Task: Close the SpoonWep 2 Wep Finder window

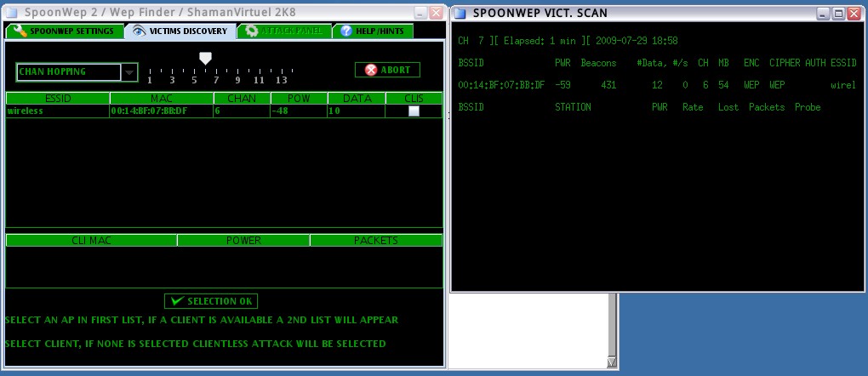Action: [x=437, y=12]
